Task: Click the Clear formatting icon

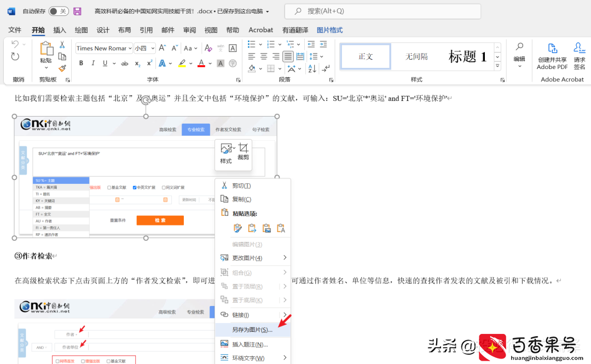Action: coord(208,48)
